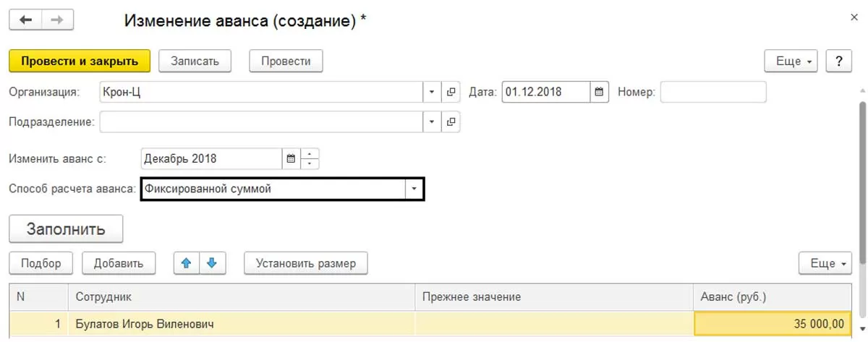Click the Установить размер button
The height and width of the screenshot is (342, 868).
(305, 263)
